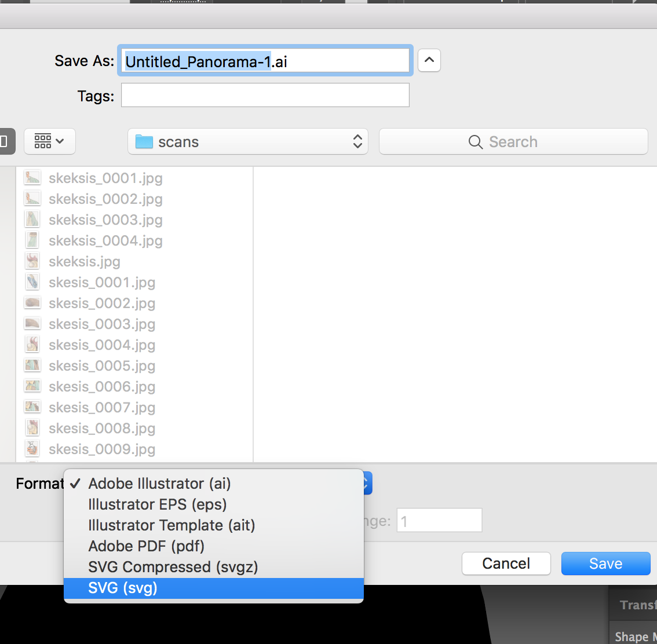Choose Adobe PDF (pdf) format

click(x=214, y=546)
